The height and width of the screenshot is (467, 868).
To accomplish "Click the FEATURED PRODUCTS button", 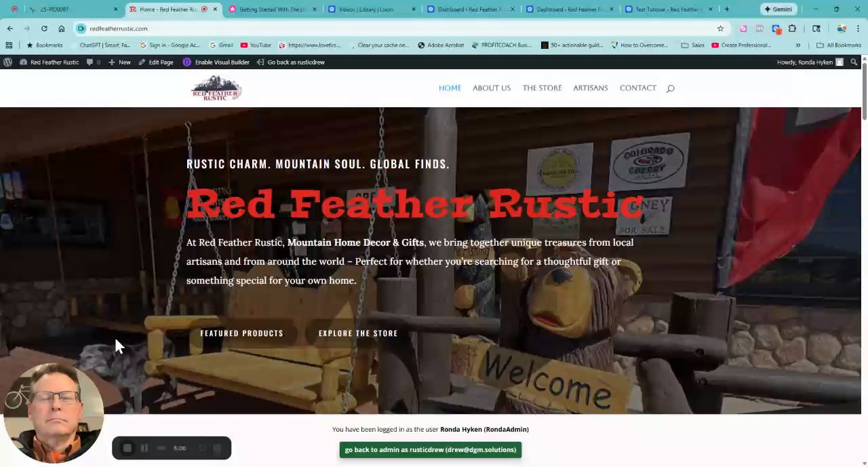I will 241,333.
